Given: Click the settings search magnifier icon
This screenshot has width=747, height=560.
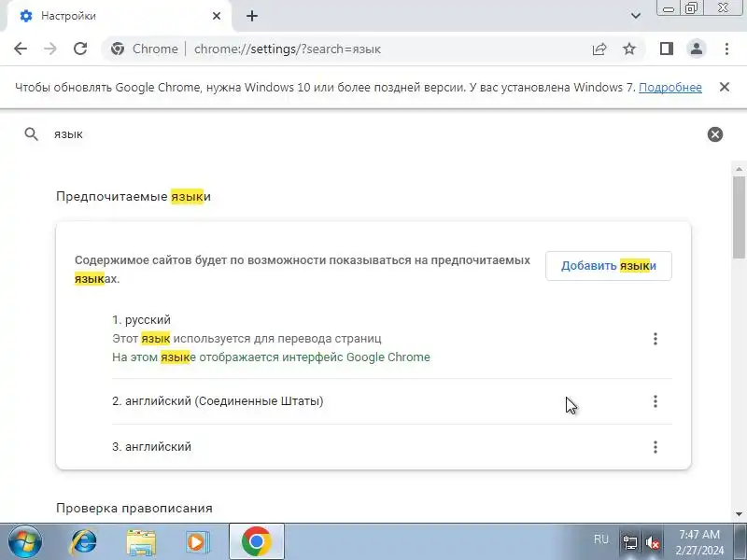Looking at the screenshot, I should pos(31,134).
